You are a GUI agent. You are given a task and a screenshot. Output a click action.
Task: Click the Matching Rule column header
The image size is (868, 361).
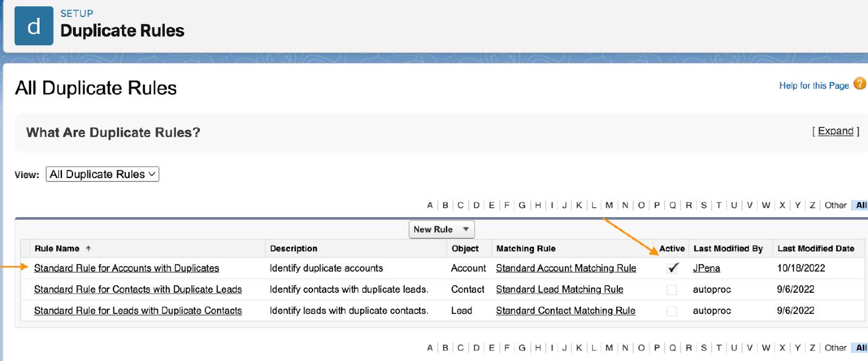525,249
